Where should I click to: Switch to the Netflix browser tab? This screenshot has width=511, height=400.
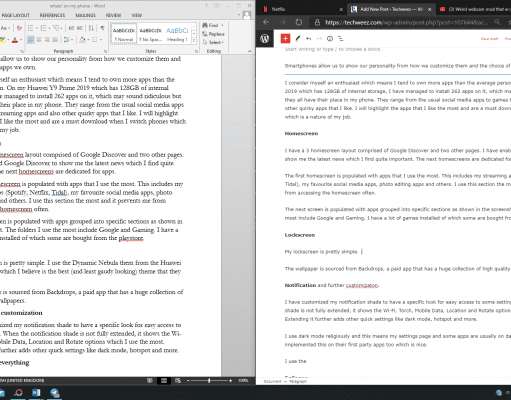point(300,9)
